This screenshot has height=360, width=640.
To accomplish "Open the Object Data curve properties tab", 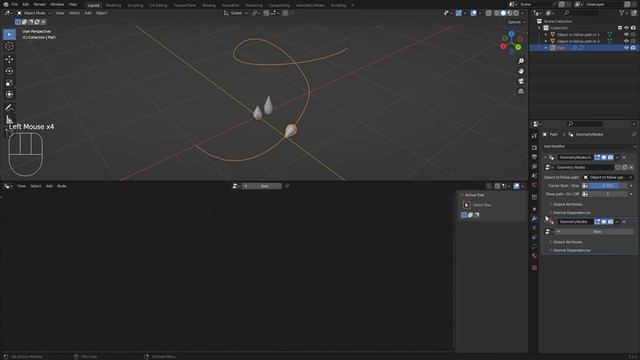I will tap(534, 247).
